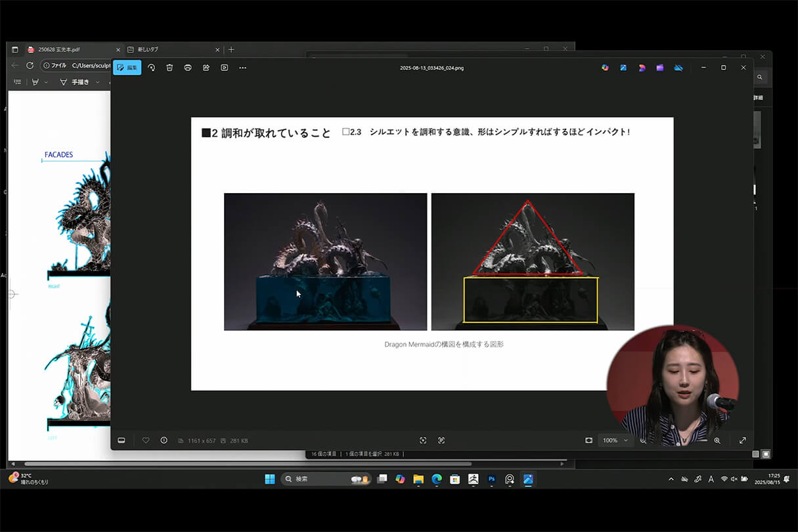The width and height of the screenshot is (798, 532).
Task: Launch Photoshop from the taskbar
Action: tap(491, 479)
